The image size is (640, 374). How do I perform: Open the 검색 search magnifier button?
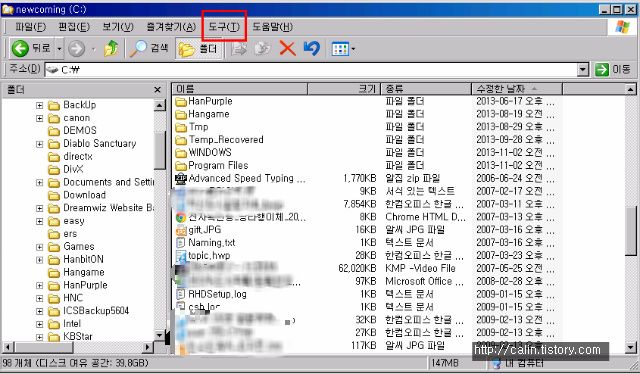point(149,49)
